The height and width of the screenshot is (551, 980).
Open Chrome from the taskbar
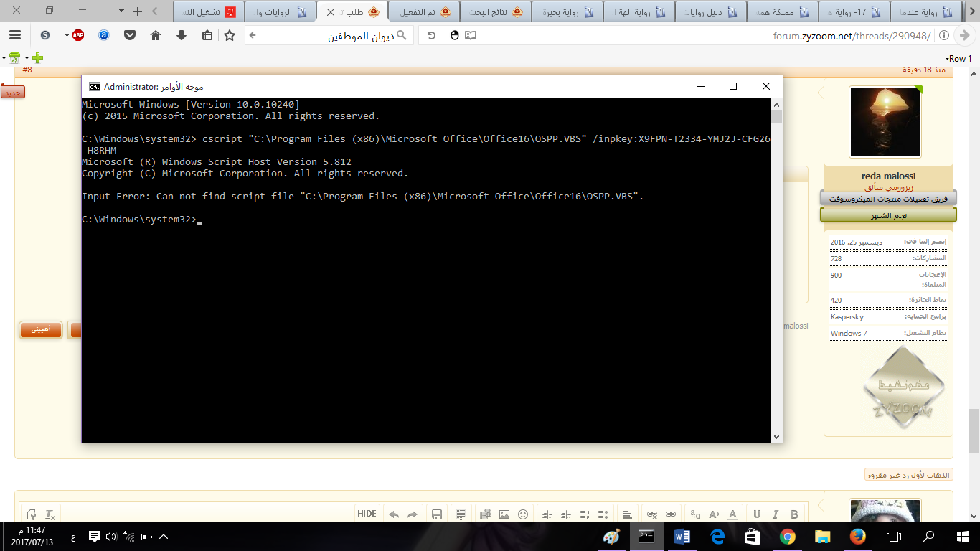click(788, 536)
